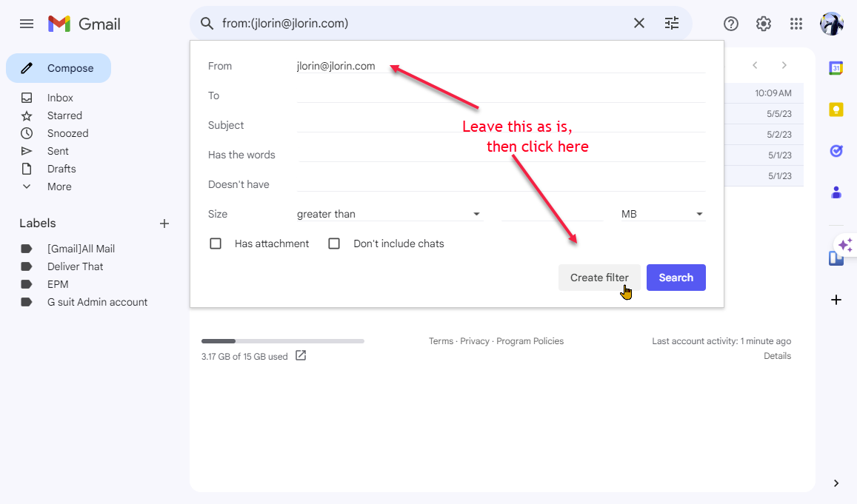This screenshot has width=857, height=504.
Task: Open Google Calendar side panel icon
Action: click(836, 68)
